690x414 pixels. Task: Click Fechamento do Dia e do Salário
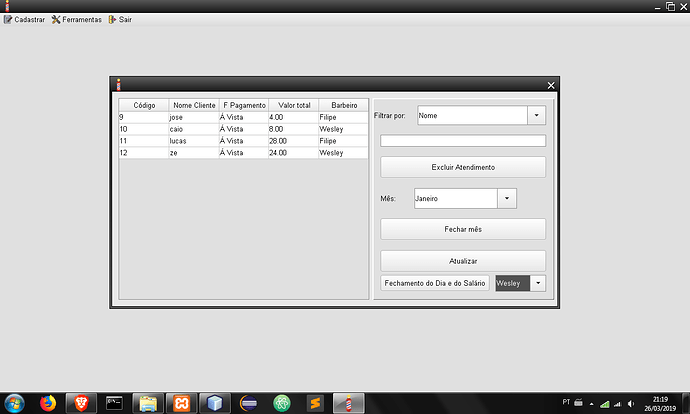pos(435,283)
